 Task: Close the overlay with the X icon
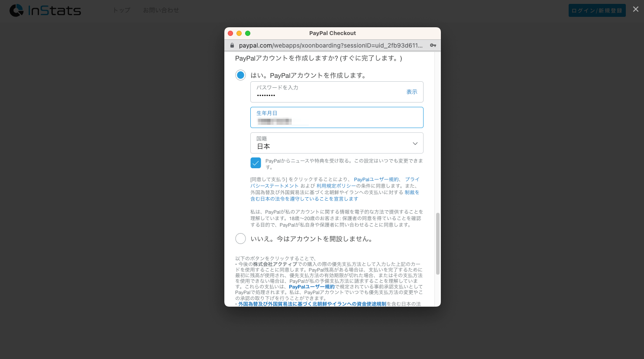(x=635, y=9)
